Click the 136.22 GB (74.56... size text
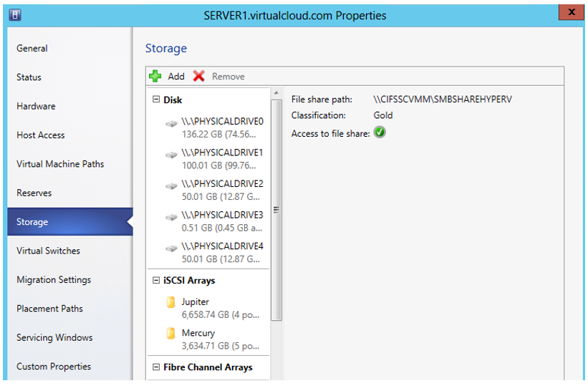Screen dimensions: 588x386 coord(218,135)
